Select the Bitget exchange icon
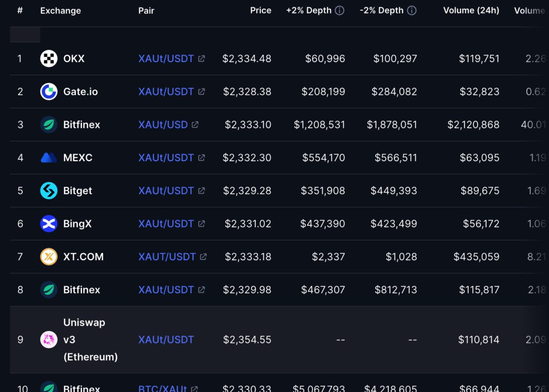Screen dimensions: 549x392 48,190
